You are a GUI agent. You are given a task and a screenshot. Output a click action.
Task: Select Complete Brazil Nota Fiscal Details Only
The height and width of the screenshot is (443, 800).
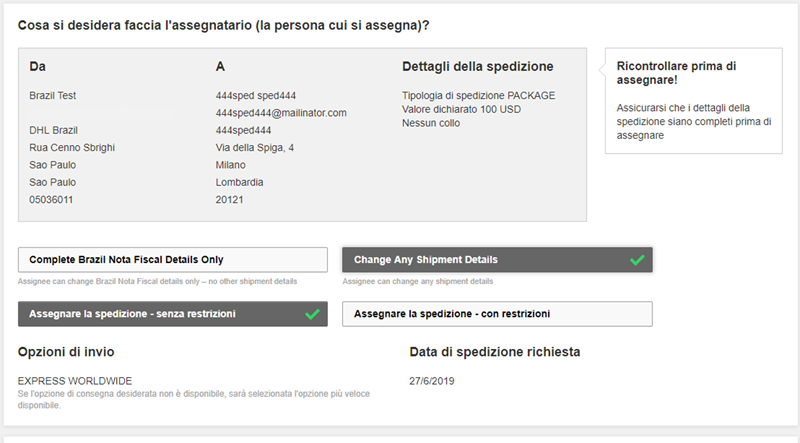click(x=172, y=260)
